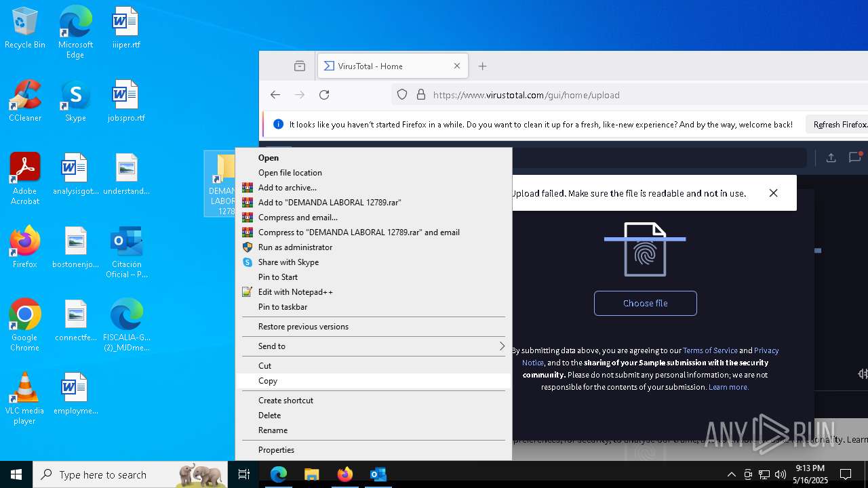Image resolution: width=868 pixels, height=488 pixels.
Task: Select Copy in the context menu
Action: [x=374, y=381]
